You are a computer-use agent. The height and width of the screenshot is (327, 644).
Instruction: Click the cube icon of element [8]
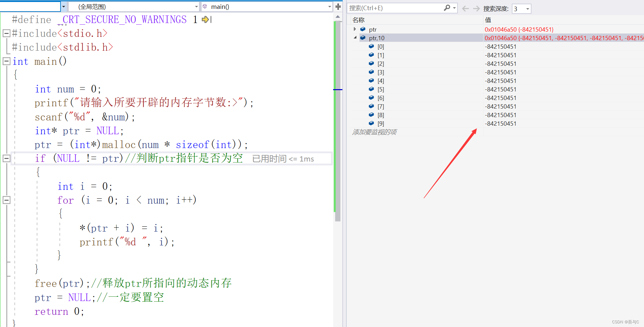click(371, 115)
